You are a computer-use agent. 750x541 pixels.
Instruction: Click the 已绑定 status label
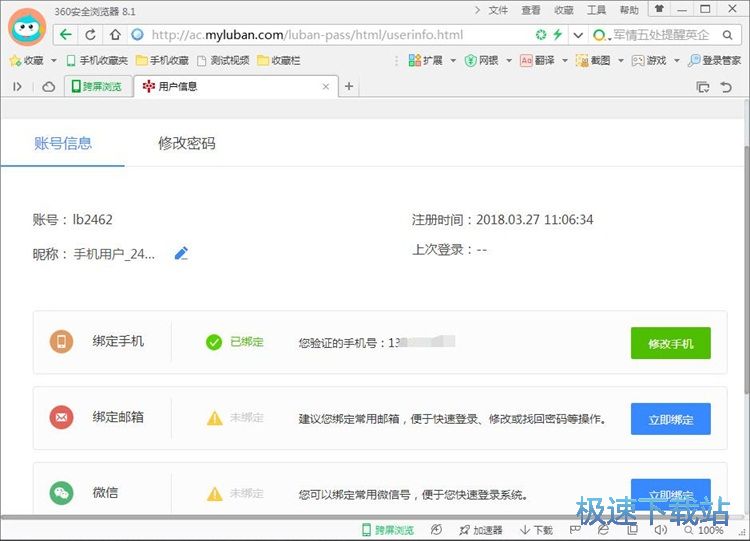247,342
